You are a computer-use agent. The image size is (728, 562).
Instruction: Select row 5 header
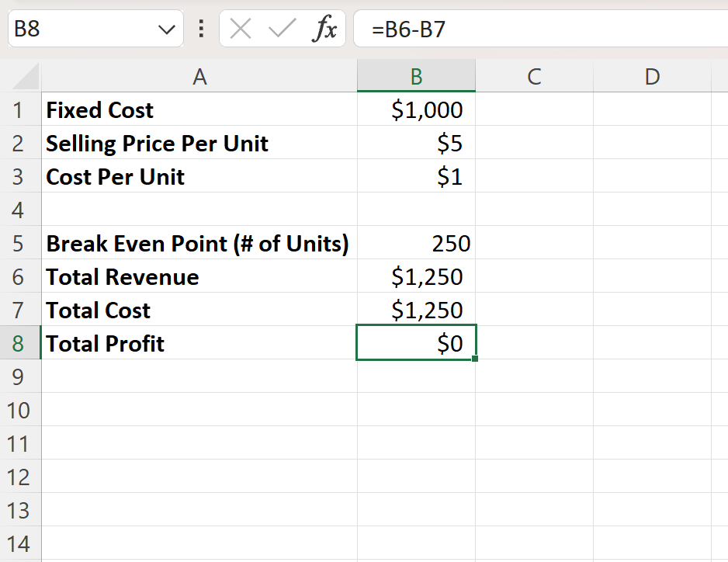click(x=20, y=243)
